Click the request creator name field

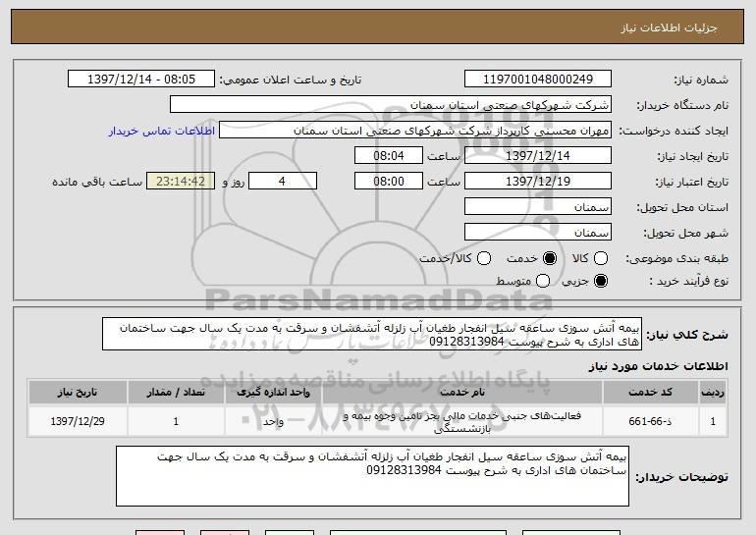tap(415, 131)
